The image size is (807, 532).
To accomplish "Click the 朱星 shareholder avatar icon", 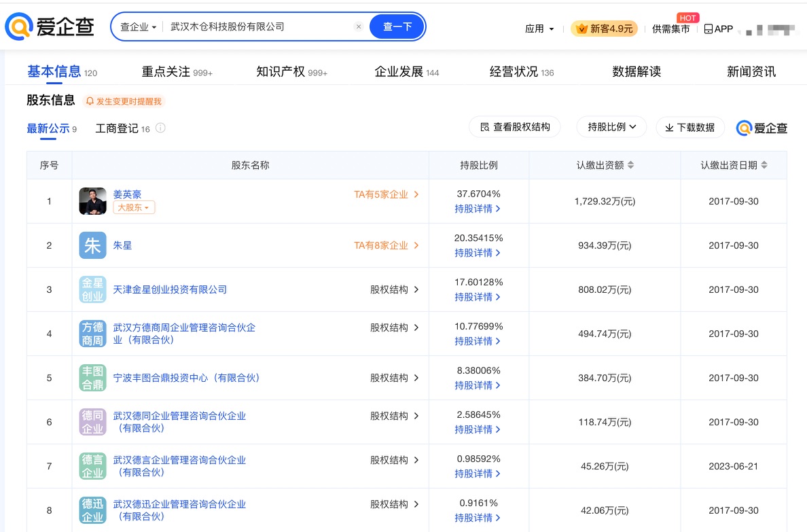I will 92,245.
